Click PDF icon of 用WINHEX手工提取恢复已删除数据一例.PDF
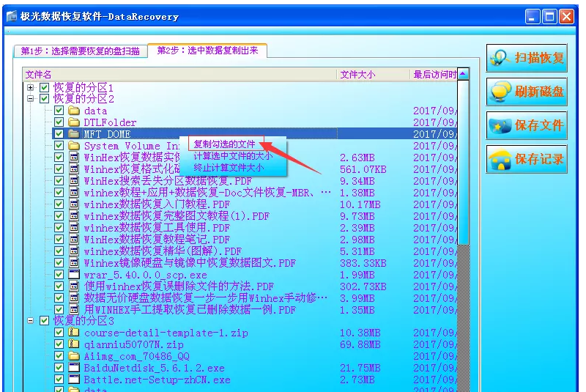 click(x=74, y=309)
